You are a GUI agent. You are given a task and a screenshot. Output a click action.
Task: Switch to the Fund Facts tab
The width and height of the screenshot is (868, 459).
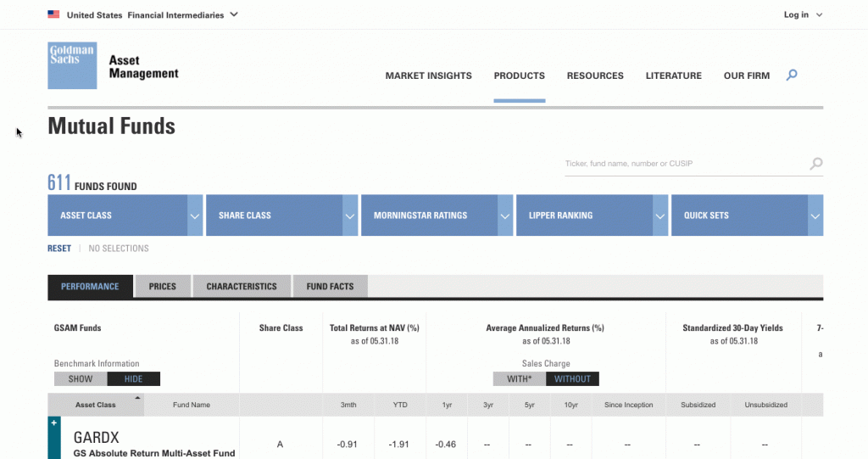330,287
